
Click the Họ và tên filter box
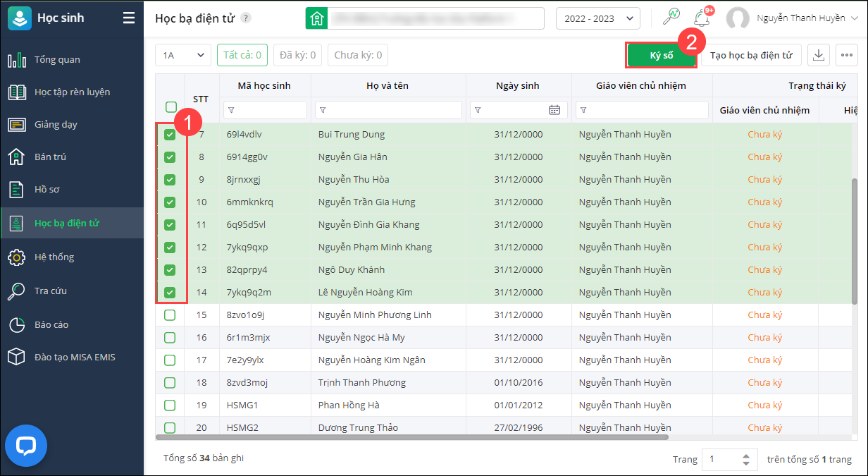(x=388, y=110)
